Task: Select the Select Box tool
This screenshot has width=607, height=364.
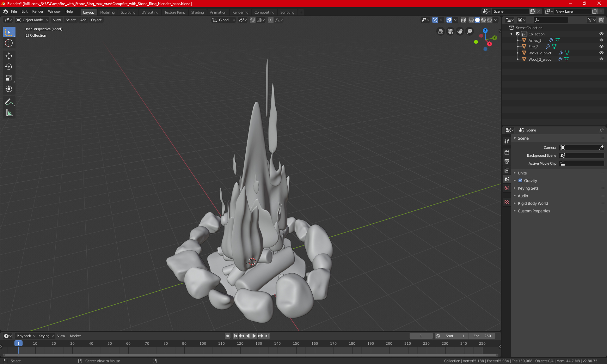Action: (x=9, y=32)
